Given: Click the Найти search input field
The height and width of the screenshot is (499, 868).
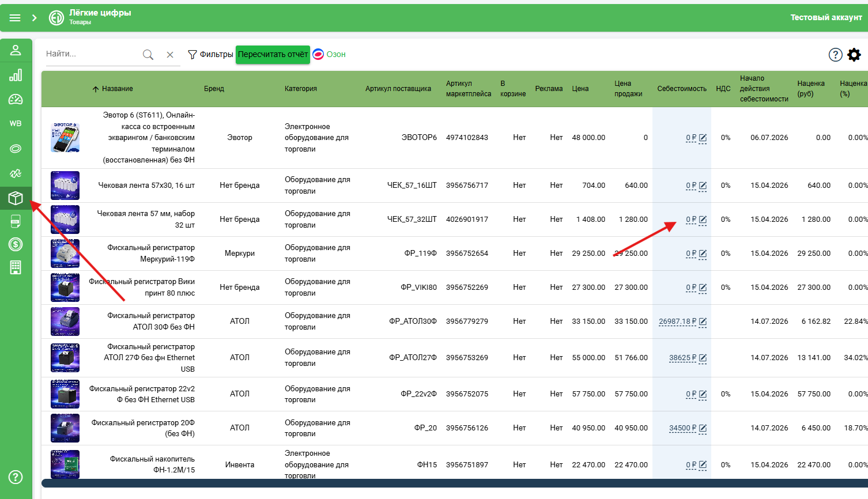Looking at the screenshot, I should (x=92, y=54).
